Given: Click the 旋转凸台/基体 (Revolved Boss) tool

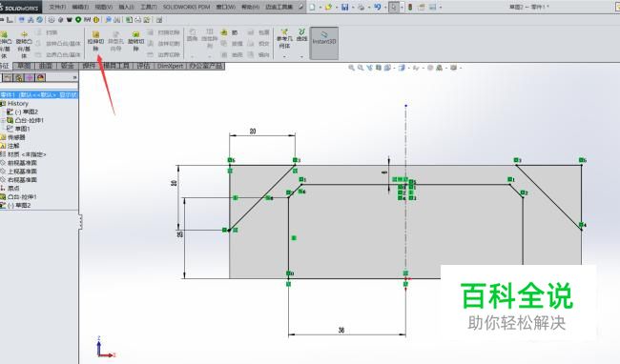Looking at the screenshot, I should (x=24, y=44).
